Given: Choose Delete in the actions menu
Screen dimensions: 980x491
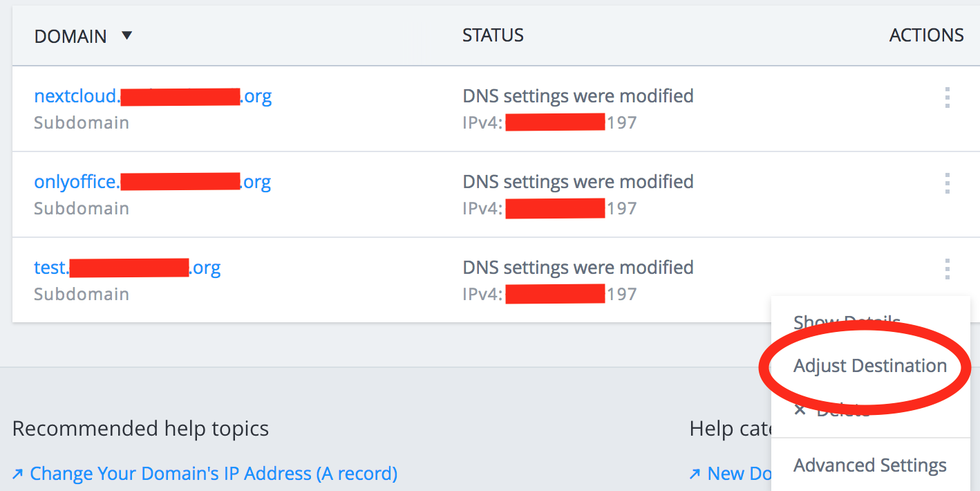Looking at the screenshot, I should [x=843, y=411].
